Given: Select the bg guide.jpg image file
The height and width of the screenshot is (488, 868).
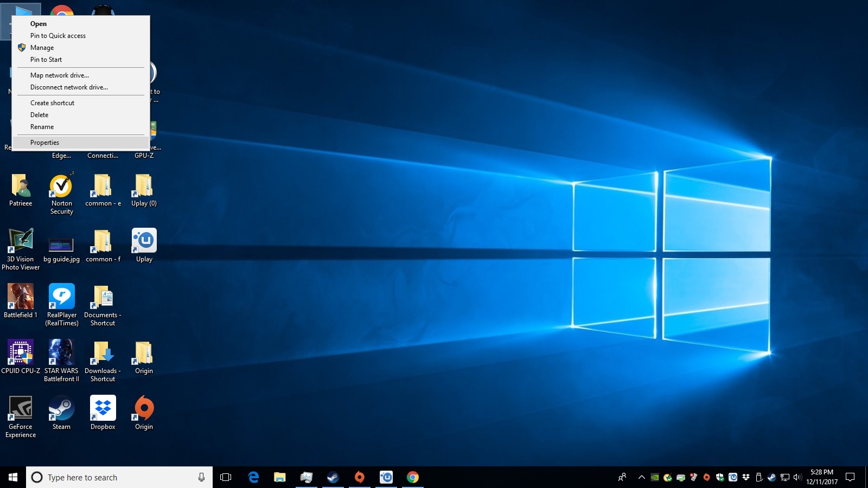Looking at the screenshot, I should point(61,249).
